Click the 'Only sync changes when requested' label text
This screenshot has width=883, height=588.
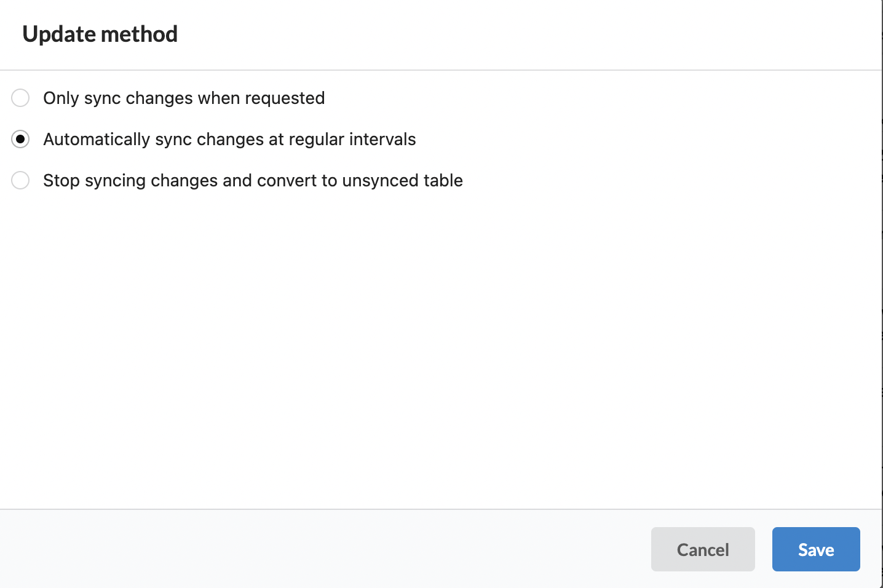184,98
